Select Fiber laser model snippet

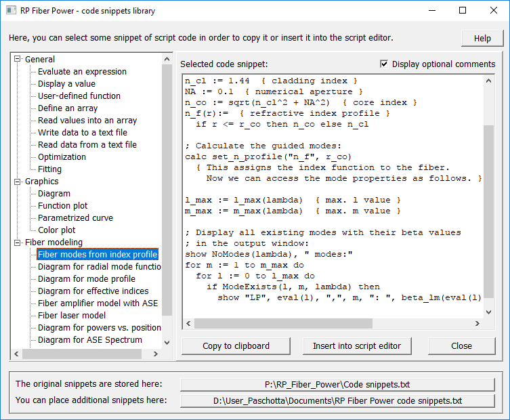pos(72,316)
